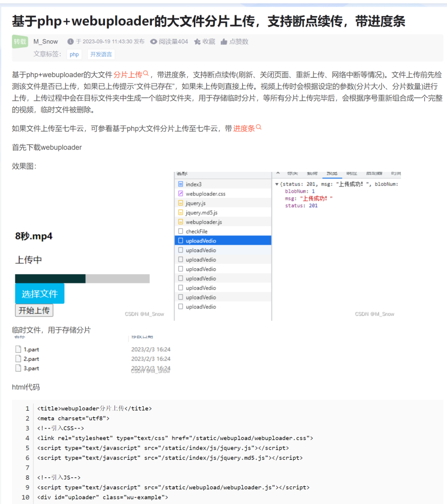Click the thumbs-up 点赞数 icon

click(224, 41)
